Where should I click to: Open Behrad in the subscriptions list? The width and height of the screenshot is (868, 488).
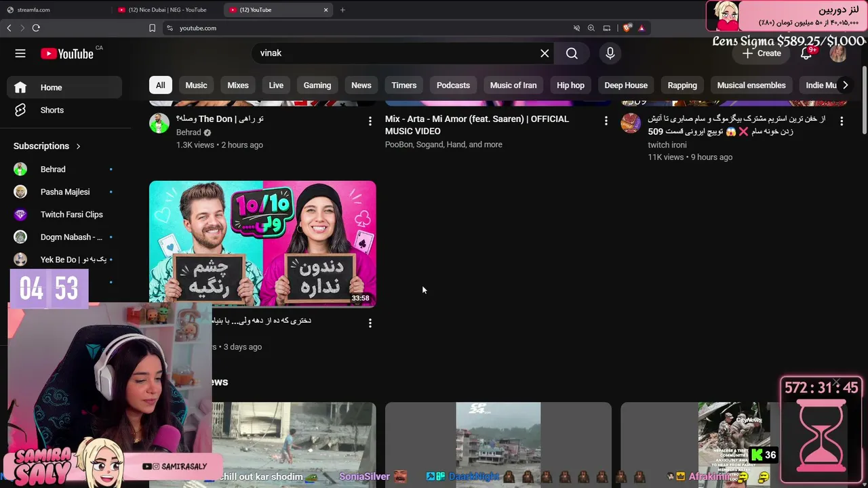[x=64, y=169]
